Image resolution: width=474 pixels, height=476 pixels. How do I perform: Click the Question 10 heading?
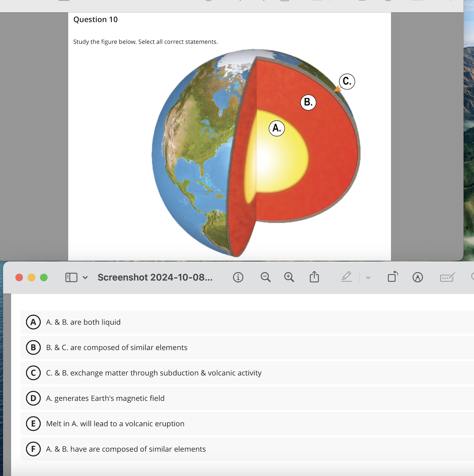pyautogui.click(x=95, y=19)
